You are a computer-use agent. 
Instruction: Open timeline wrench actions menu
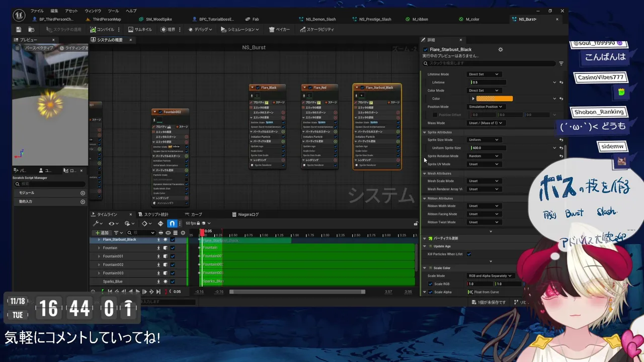(x=97, y=223)
